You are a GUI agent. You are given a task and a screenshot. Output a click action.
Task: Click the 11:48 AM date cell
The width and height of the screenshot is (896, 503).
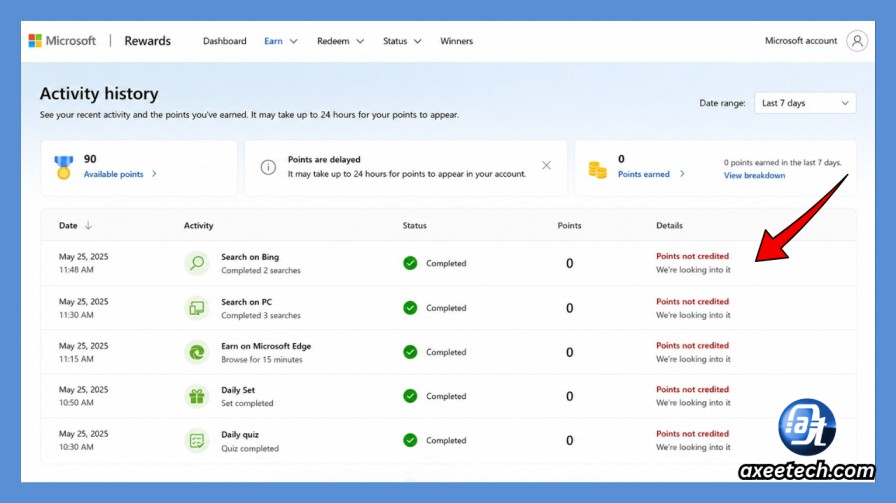[x=83, y=263]
